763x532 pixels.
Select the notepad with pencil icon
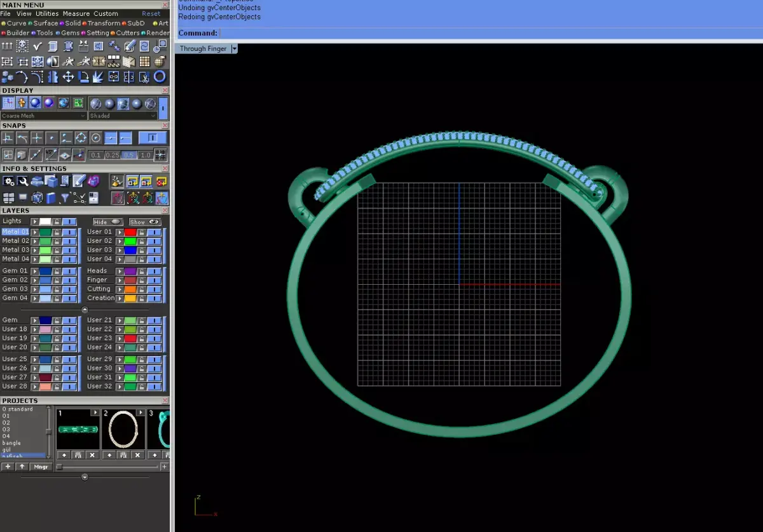(79, 181)
